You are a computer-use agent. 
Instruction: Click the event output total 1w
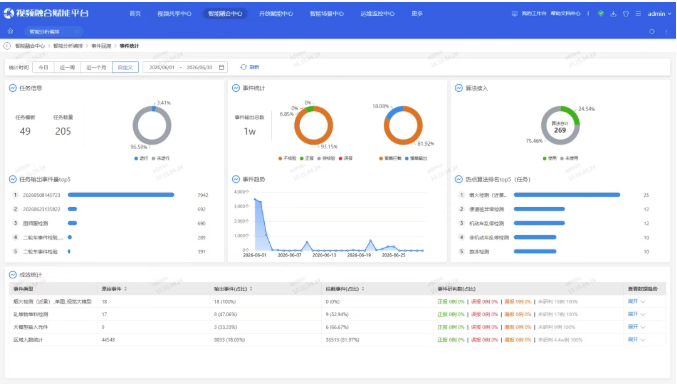(x=250, y=131)
